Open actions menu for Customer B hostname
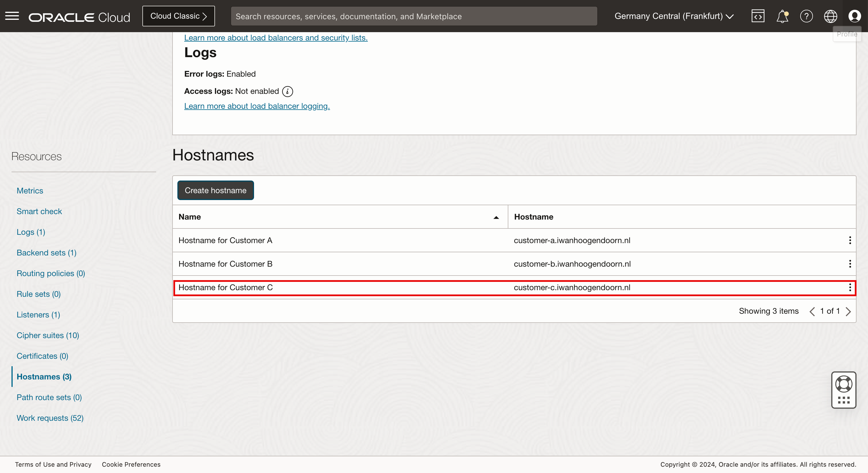 pos(850,264)
